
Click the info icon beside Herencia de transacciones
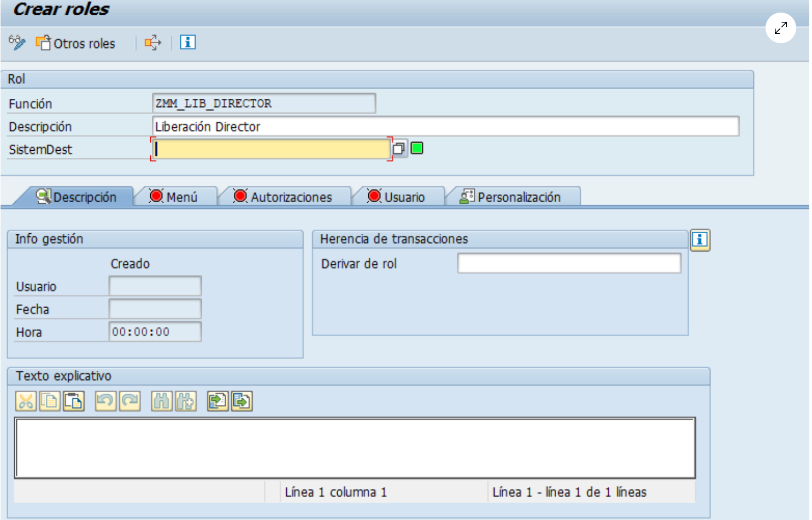700,240
